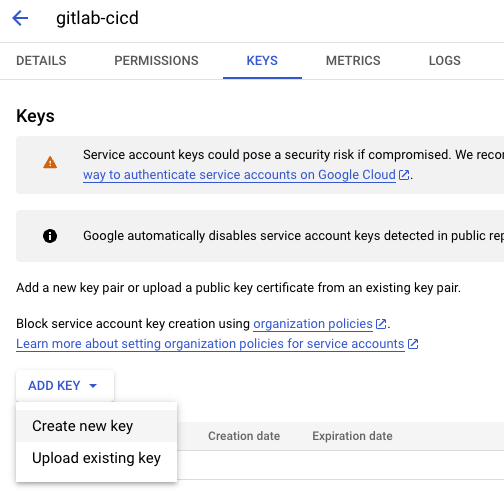
Task: Click external-link icon after Learn more link
Action: coord(413,344)
